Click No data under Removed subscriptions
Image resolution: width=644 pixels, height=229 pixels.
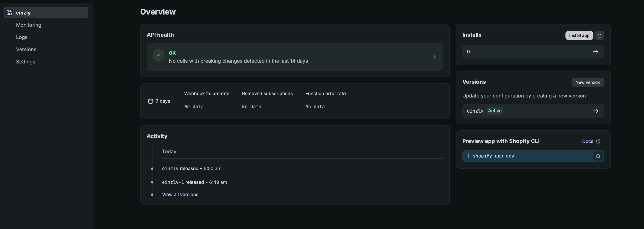[252, 106]
